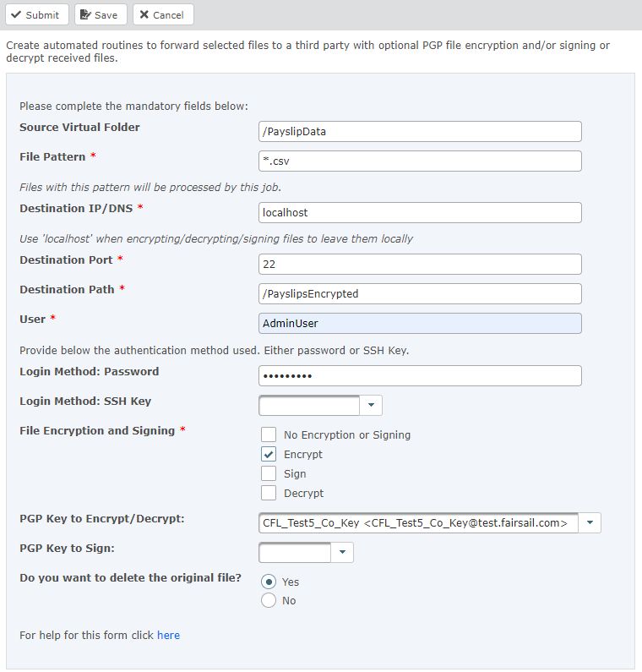Expand PGP Key to Encrypt/Decrypt dropdown
This screenshot has height=672, width=642.
(590, 522)
